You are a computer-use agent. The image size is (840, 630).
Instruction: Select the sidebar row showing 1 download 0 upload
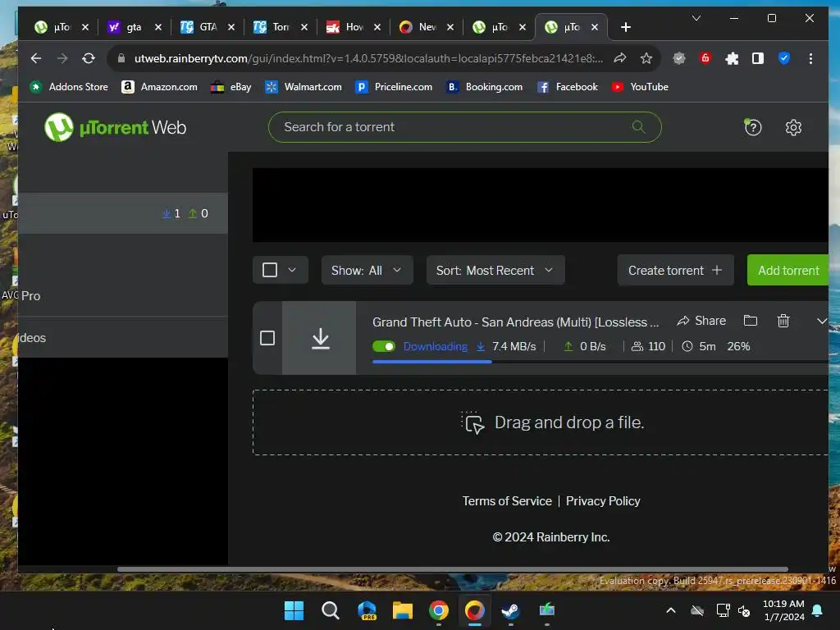point(123,213)
